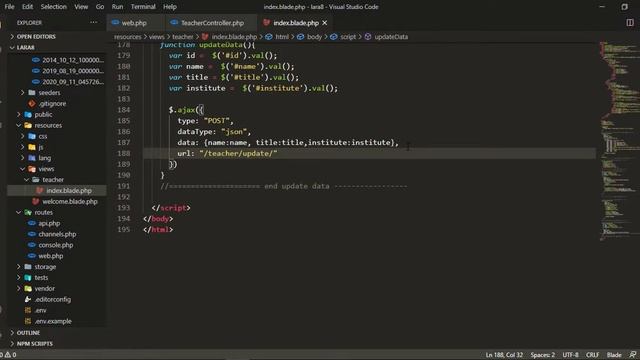Viewport: 640px width, 360px height.
Task: Expand the OPEN EDITORS section
Action: tap(36, 36)
